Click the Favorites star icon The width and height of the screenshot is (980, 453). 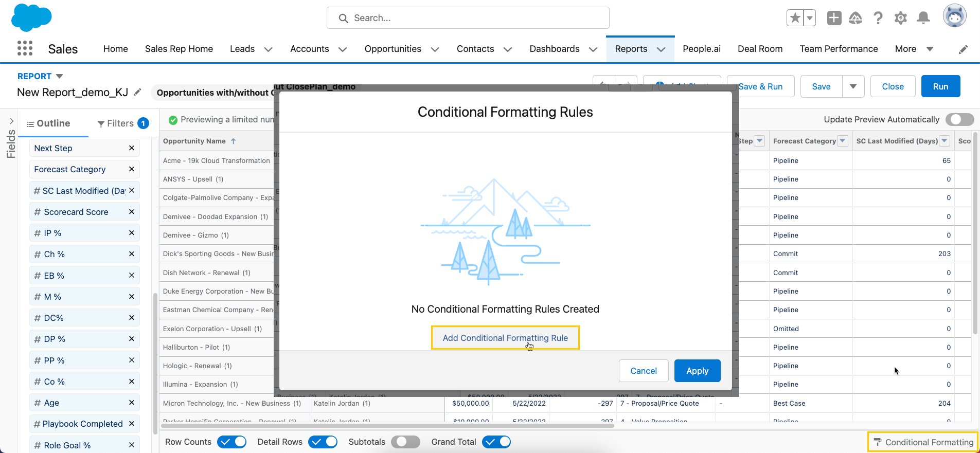coord(795,18)
